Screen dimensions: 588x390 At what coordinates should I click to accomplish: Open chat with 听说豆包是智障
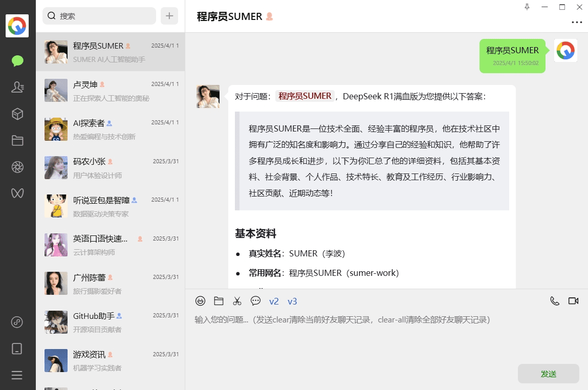(110, 207)
